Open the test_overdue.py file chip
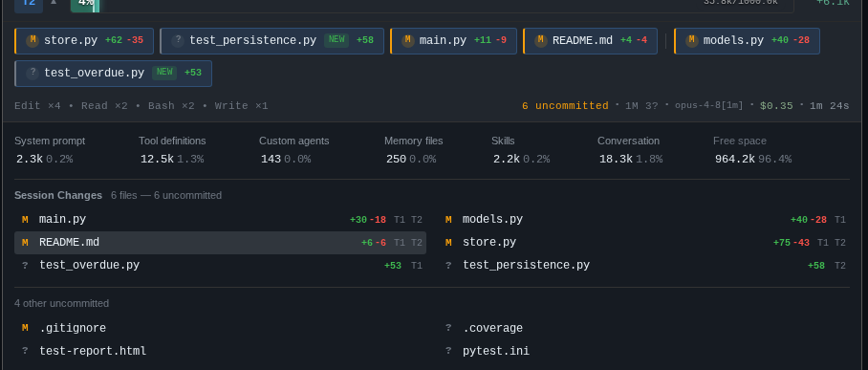The height and width of the screenshot is (370, 868). click(113, 74)
